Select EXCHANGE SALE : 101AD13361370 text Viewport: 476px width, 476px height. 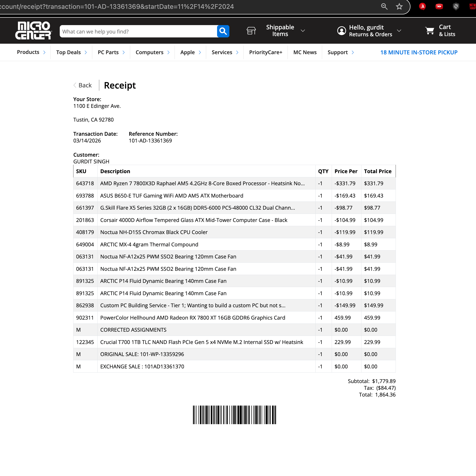pyautogui.click(x=142, y=366)
